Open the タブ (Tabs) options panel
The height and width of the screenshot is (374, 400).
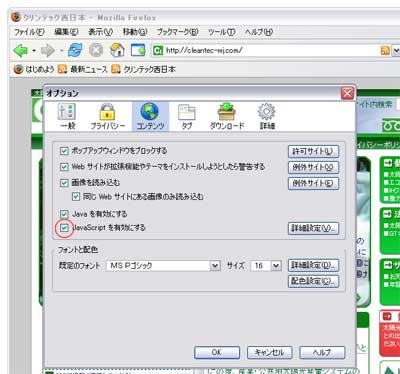[187, 116]
